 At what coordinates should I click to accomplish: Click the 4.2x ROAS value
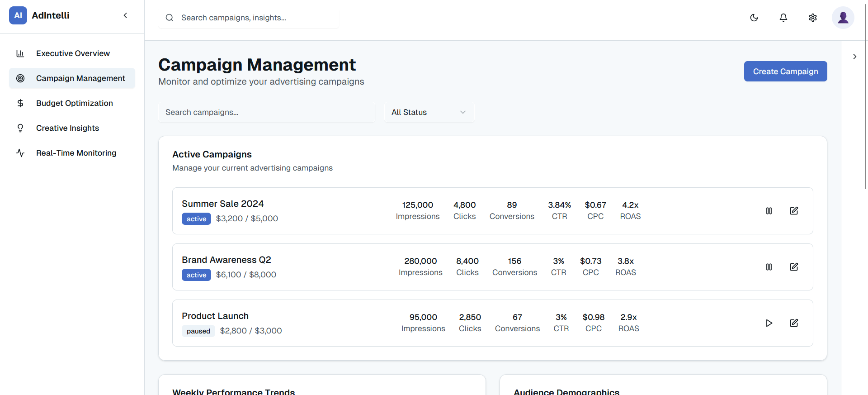pos(630,205)
